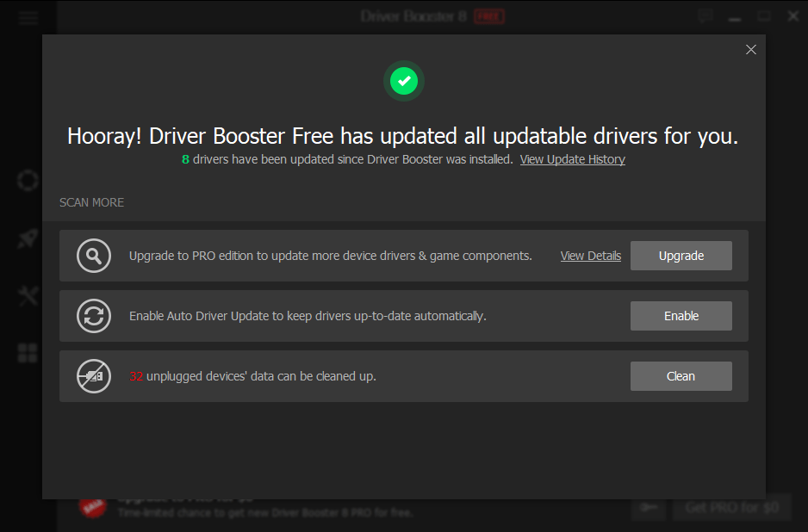Open the Tools wrench icon in sidebar
This screenshot has height=532, width=808.
pyautogui.click(x=27, y=295)
